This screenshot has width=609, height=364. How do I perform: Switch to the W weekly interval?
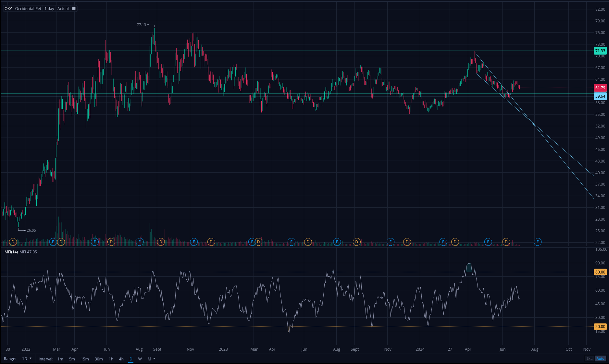tap(140, 359)
